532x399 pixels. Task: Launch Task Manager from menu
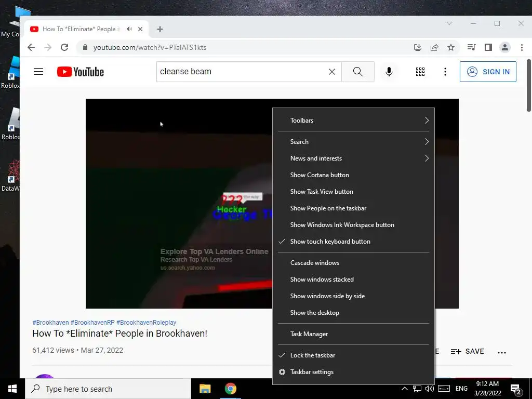click(353, 334)
